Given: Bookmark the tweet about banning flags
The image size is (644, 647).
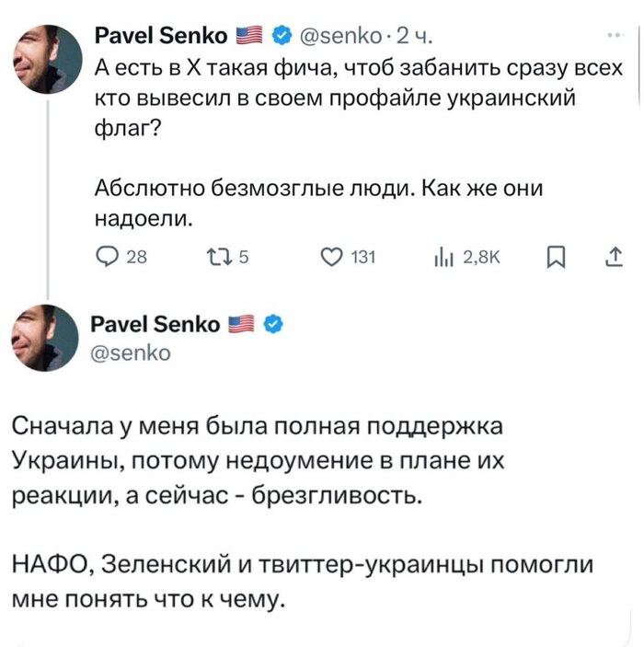Looking at the screenshot, I should pos(552,260).
